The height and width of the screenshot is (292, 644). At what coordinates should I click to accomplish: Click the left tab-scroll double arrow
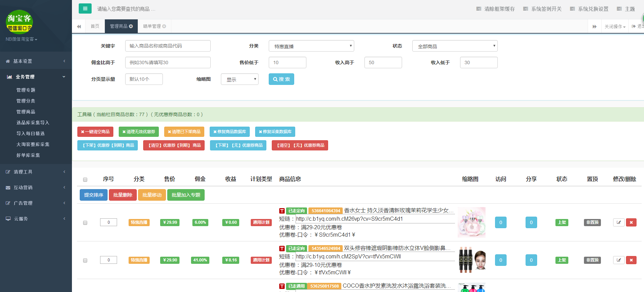coord(79,26)
